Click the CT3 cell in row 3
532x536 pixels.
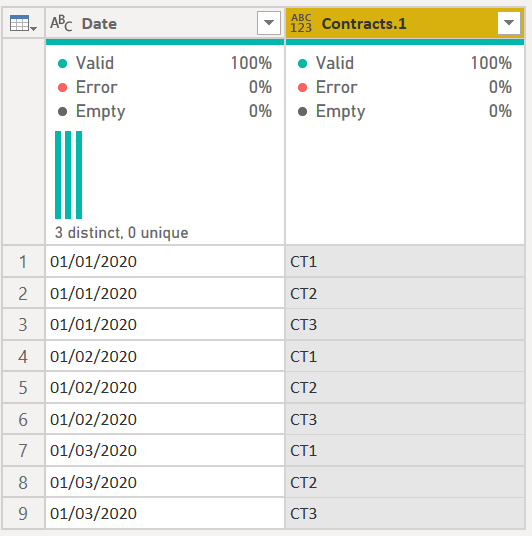[405, 325]
